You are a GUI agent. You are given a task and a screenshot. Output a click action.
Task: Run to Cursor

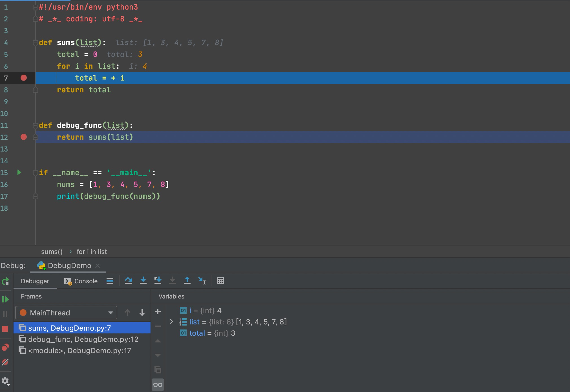click(x=202, y=281)
